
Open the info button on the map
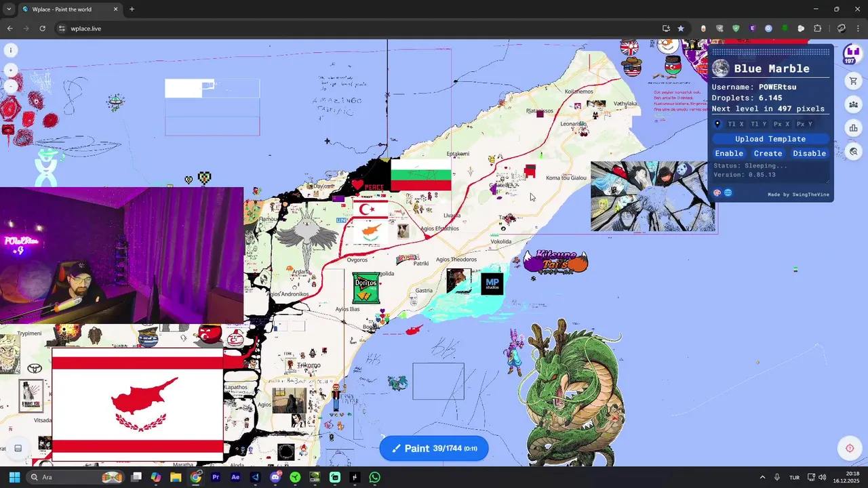[11, 50]
